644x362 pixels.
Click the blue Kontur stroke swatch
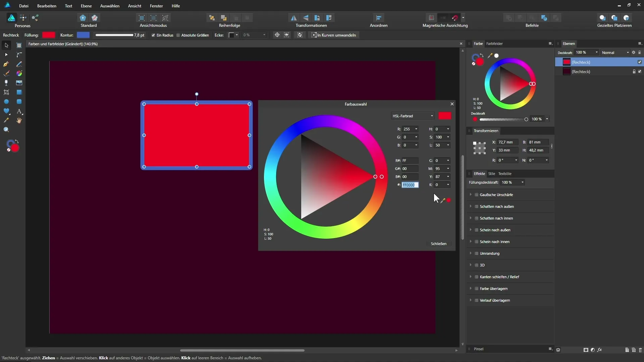83,35
